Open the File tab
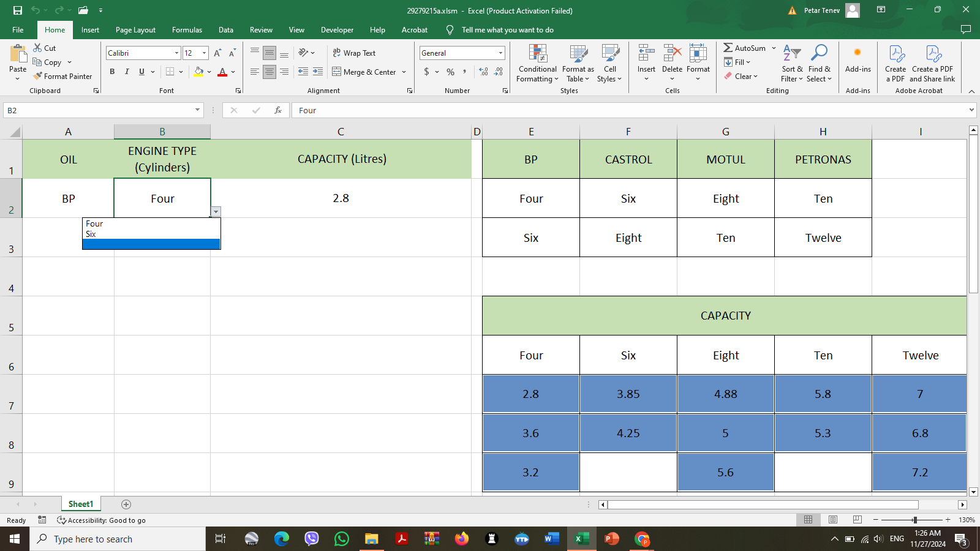Viewport: 980px width, 551px height. (18, 30)
